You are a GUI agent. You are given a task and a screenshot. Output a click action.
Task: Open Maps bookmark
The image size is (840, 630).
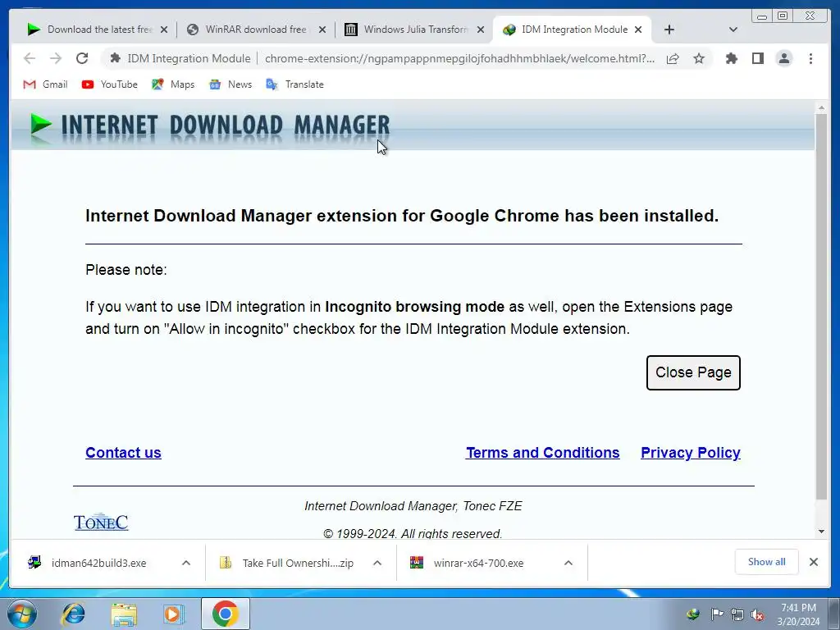[173, 84]
